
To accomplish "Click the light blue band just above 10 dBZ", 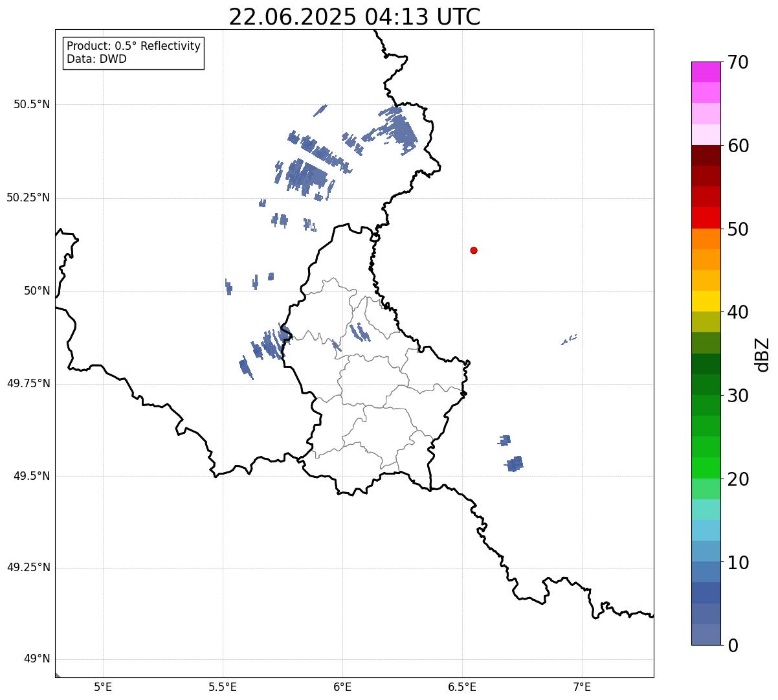I will coord(706,551).
